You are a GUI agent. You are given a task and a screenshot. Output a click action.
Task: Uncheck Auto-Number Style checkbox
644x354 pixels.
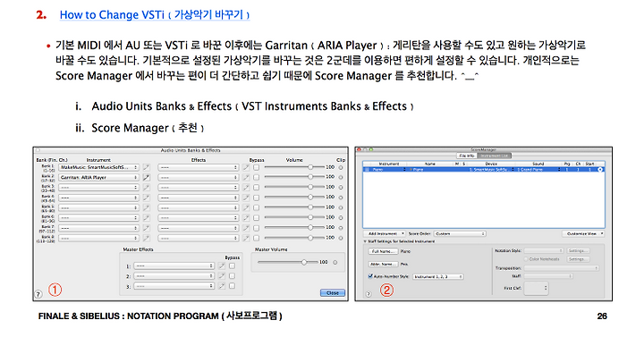[x=370, y=276]
